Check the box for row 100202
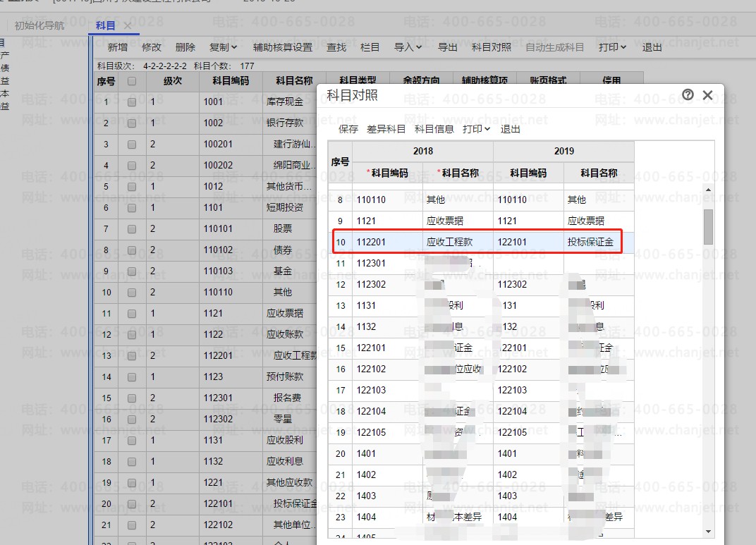Screen dimensions: 756x545 (132, 166)
